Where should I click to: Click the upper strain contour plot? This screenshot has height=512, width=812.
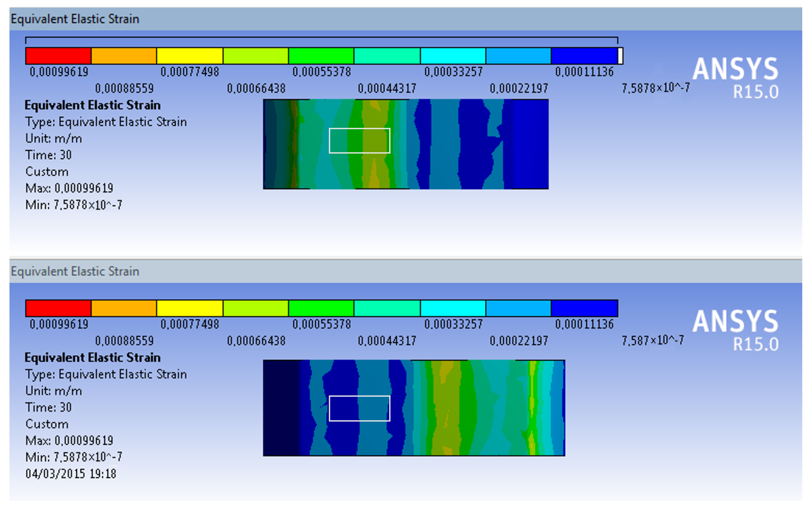point(406,144)
